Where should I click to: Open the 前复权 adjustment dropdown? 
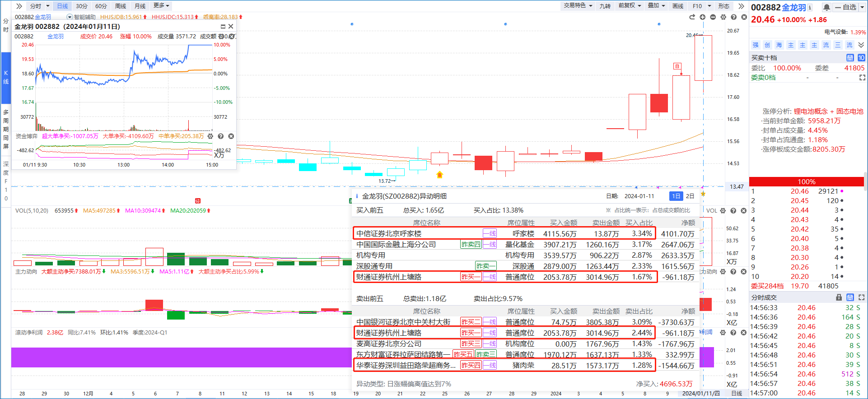(630, 5)
